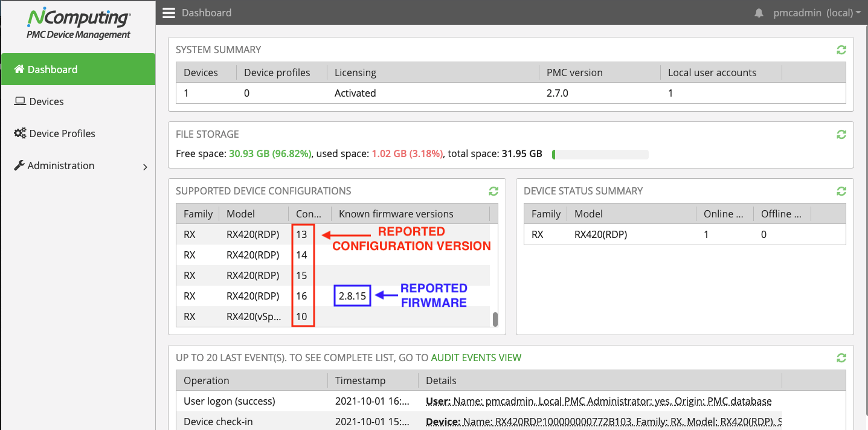Select the RX420(RDP) row in Device Status Summary

[x=685, y=234]
